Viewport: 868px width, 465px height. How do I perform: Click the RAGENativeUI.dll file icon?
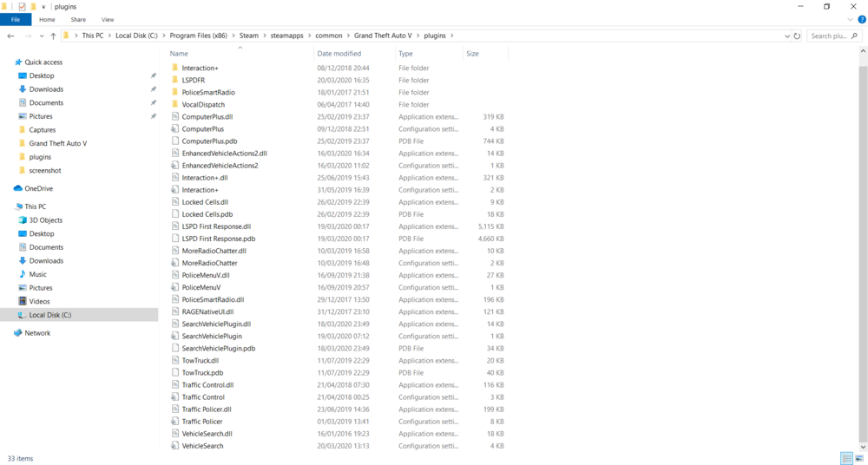click(175, 311)
